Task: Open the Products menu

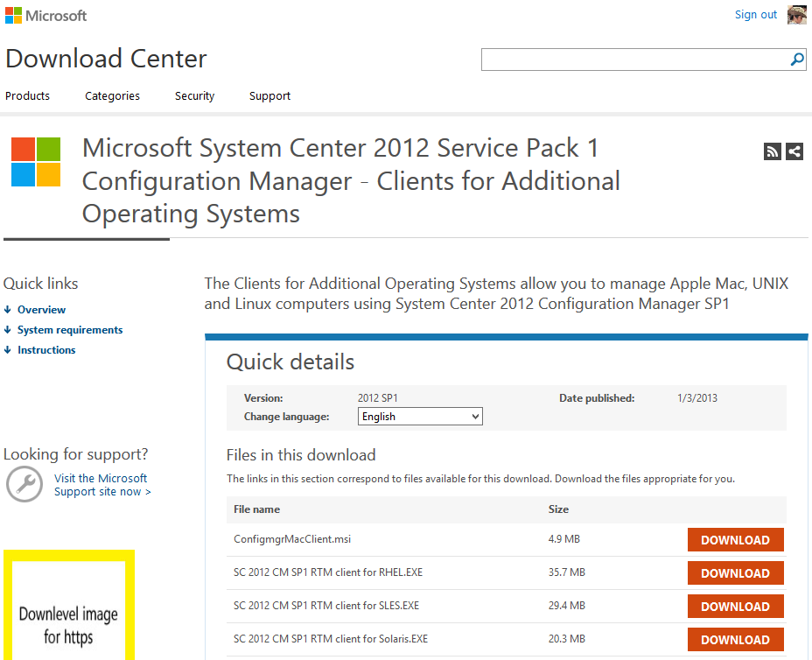Action: (27, 95)
